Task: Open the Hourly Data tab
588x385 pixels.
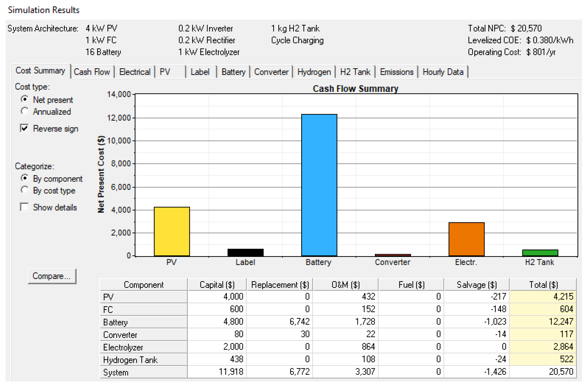Action: pyautogui.click(x=443, y=72)
